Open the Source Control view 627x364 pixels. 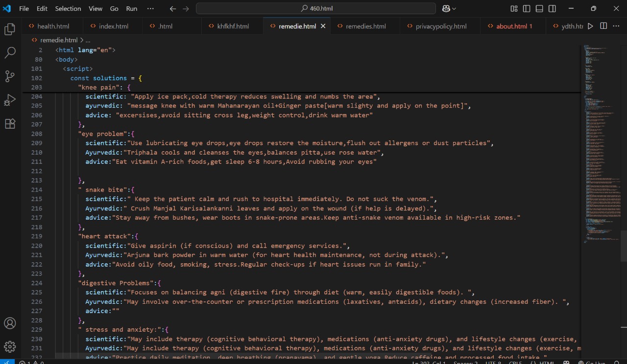coord(10,76)
